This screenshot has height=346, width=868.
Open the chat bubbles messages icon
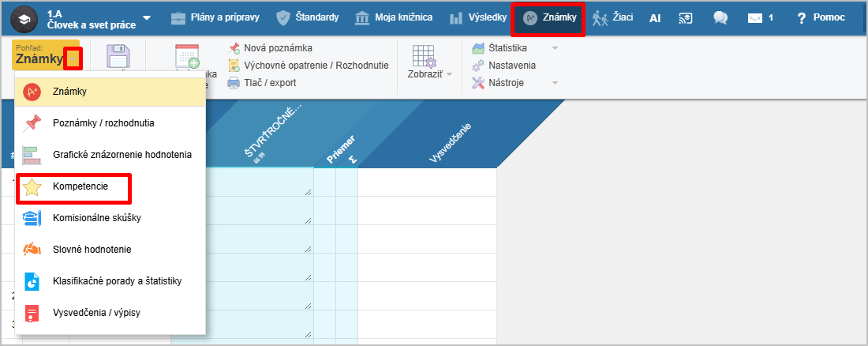click(720, 18)
